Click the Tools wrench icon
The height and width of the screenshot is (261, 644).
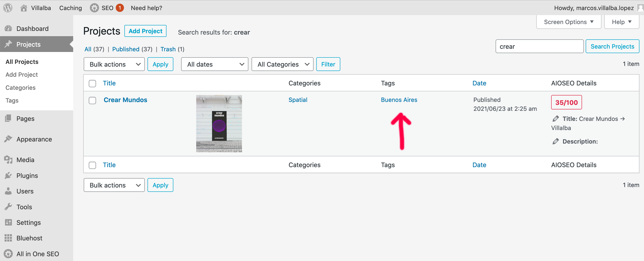click(x=8, y=207)
